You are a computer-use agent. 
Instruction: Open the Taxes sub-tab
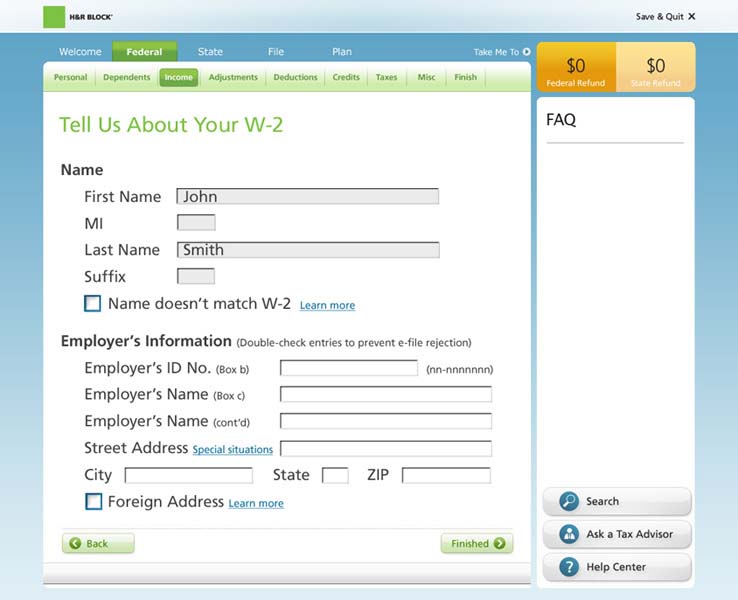pos(386,77)
